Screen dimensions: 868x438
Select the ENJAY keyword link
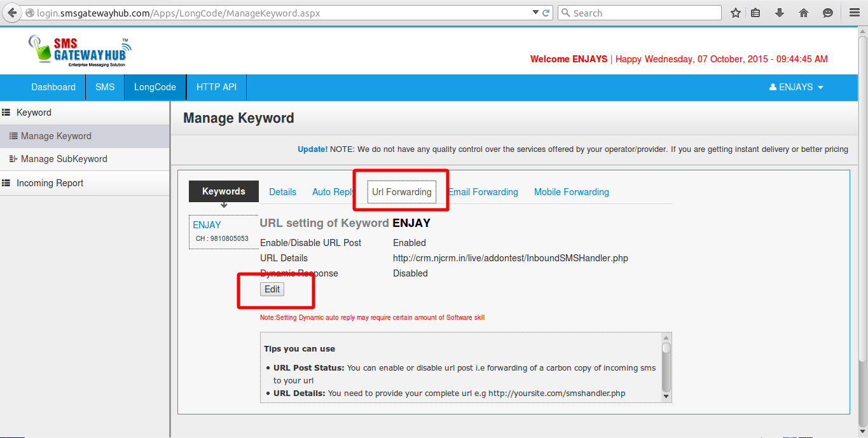coord(207,225)
